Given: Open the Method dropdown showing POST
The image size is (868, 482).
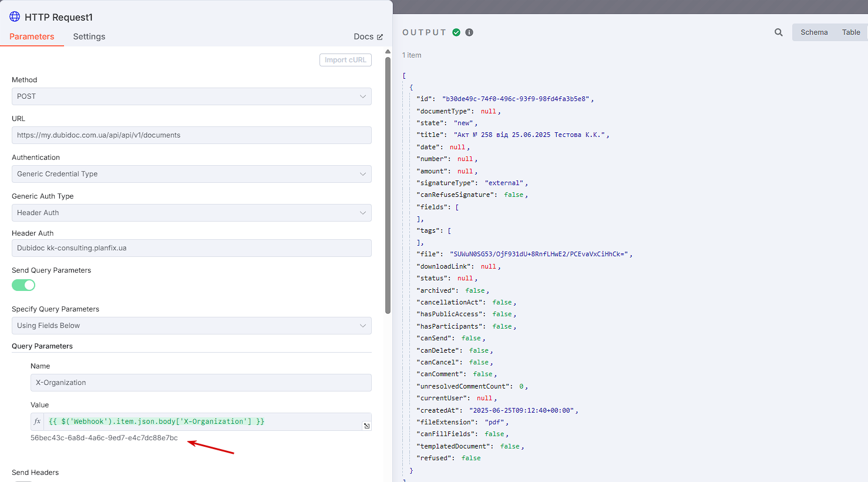Looking at the screenshot, I should [191, 96].
